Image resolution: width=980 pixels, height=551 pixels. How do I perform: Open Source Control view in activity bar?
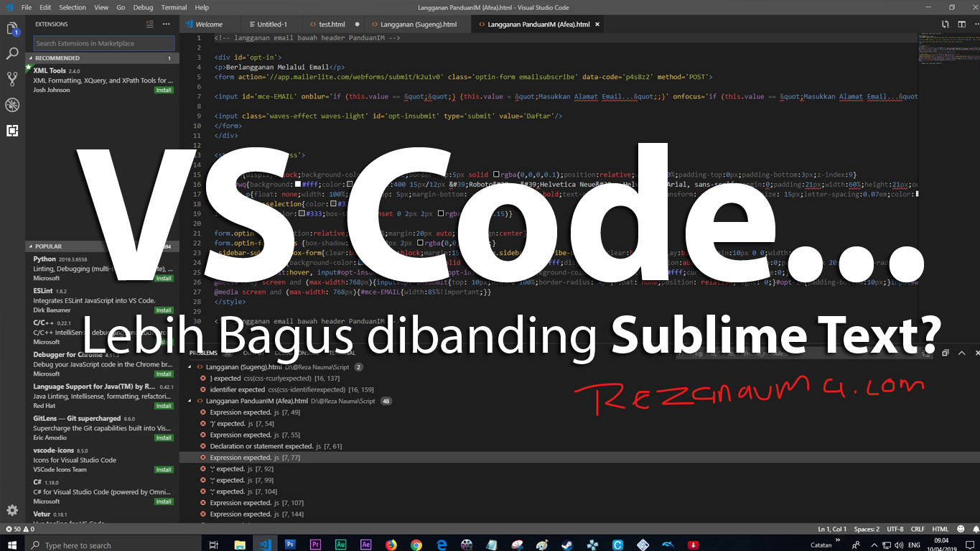point(12,79)
